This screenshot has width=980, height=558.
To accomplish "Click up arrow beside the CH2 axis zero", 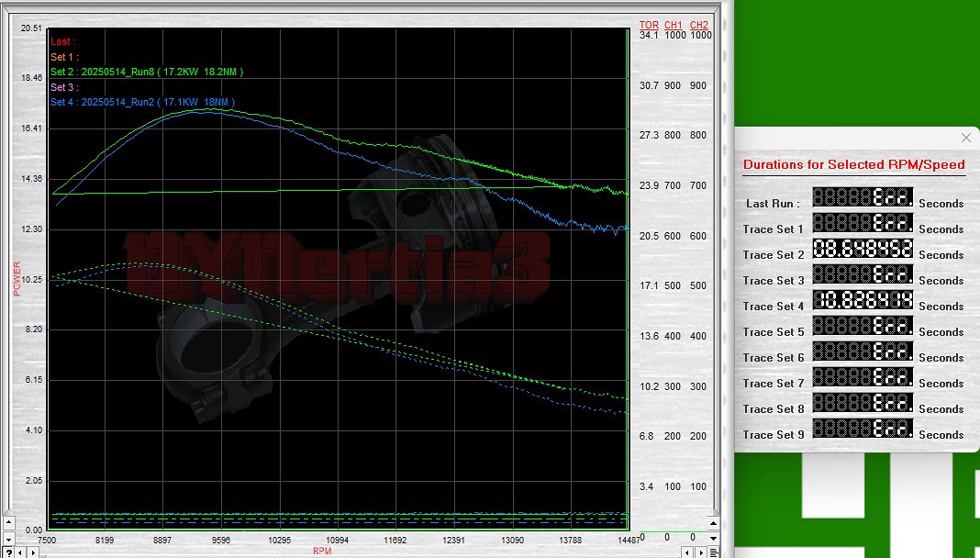I will tap(713, 522).
